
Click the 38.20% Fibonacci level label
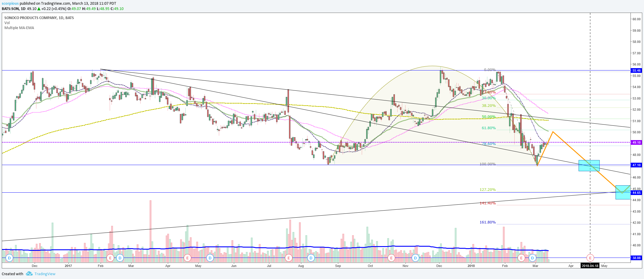click(489, 106)
